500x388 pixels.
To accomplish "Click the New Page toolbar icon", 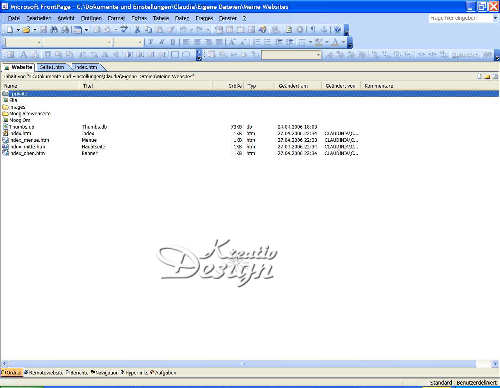I will click(x=10, y=30).
